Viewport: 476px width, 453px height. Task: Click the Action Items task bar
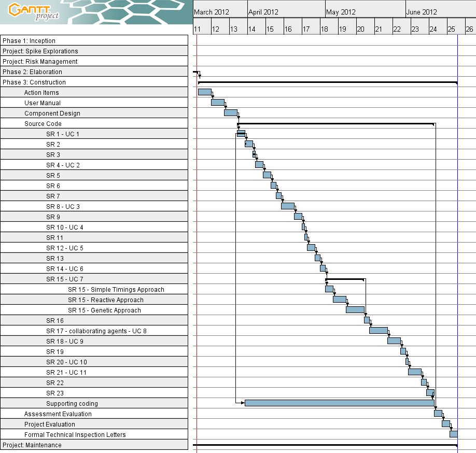205,92
